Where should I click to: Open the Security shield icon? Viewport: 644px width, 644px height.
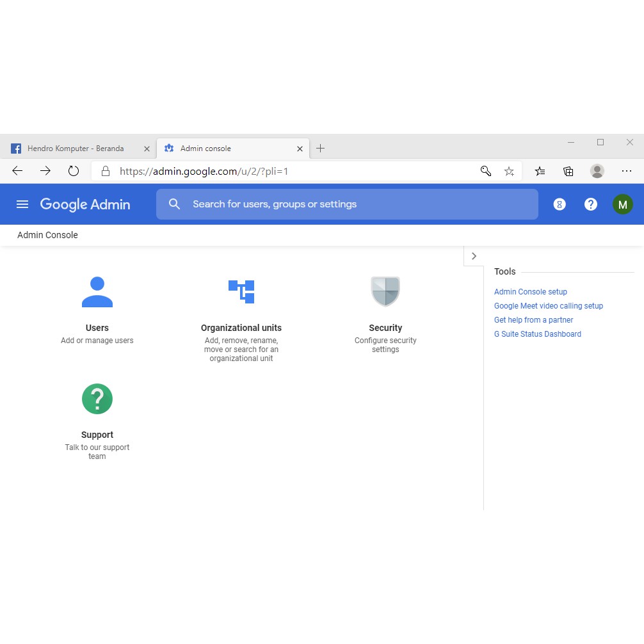[x=385, y=292]
